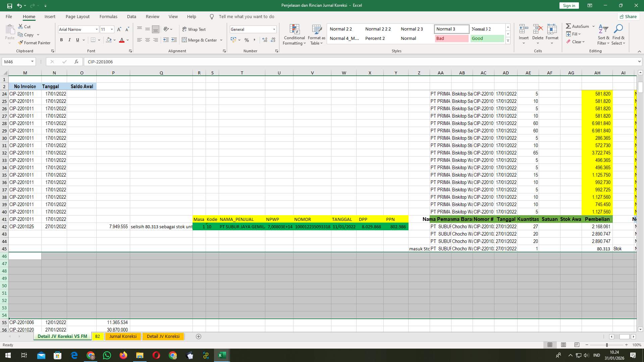Apply Percent number format

[247, 40]
